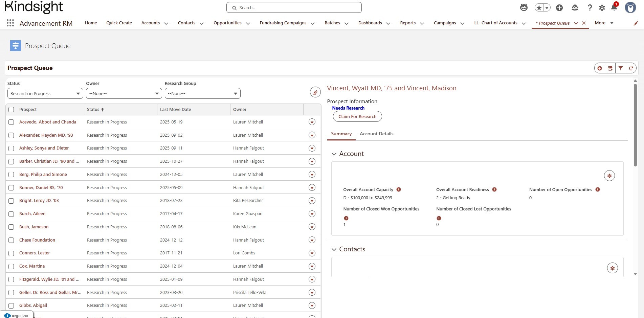Open the Research Group dropdown
644x318 pixels.
(202, 94)
